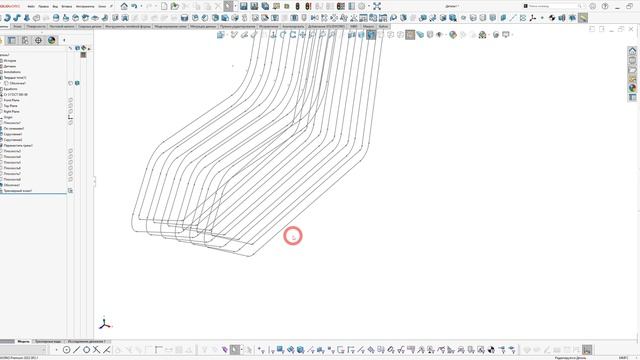The image size is (640, 360).
Task: Switch to the Модель bottom tab
Action: point(23,341)
